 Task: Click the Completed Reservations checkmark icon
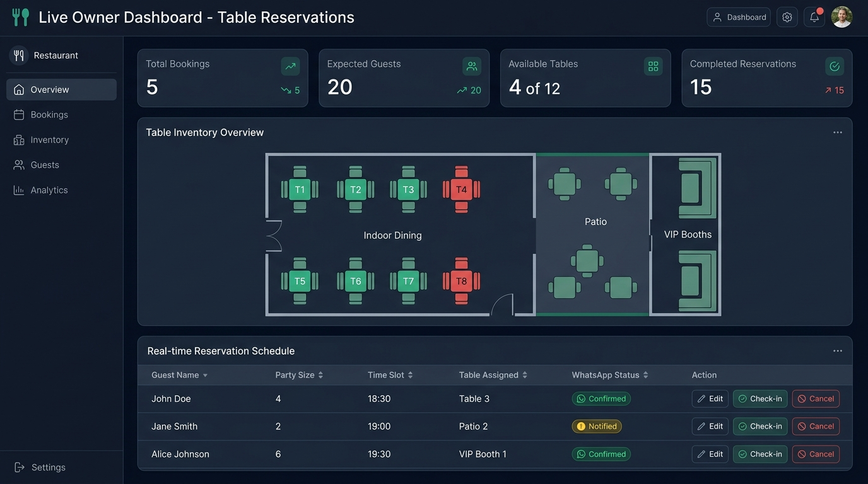835,66
